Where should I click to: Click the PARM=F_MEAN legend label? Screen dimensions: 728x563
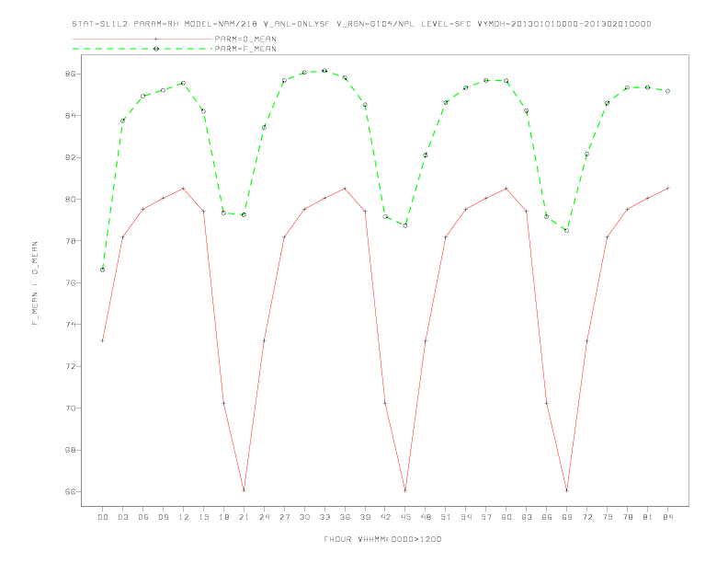click(x=245, y=49)
